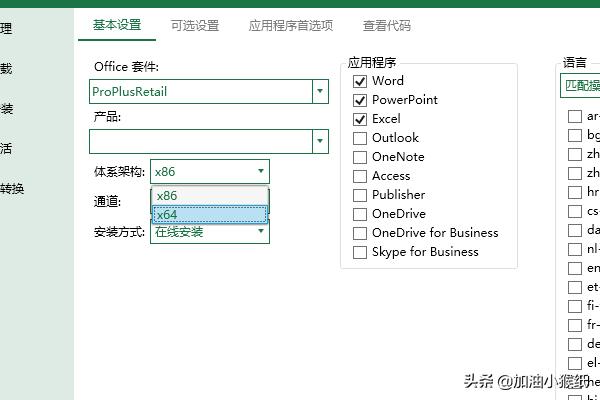The width and height of the screenshot is (600, 400).
Task: Tick the OneNote checkbox
Action: [360, 157]
